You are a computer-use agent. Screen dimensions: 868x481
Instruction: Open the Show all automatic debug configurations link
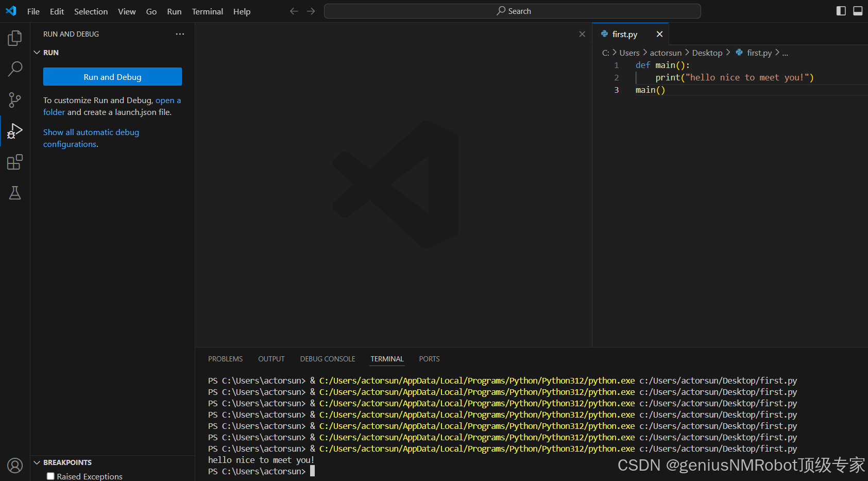91,138
